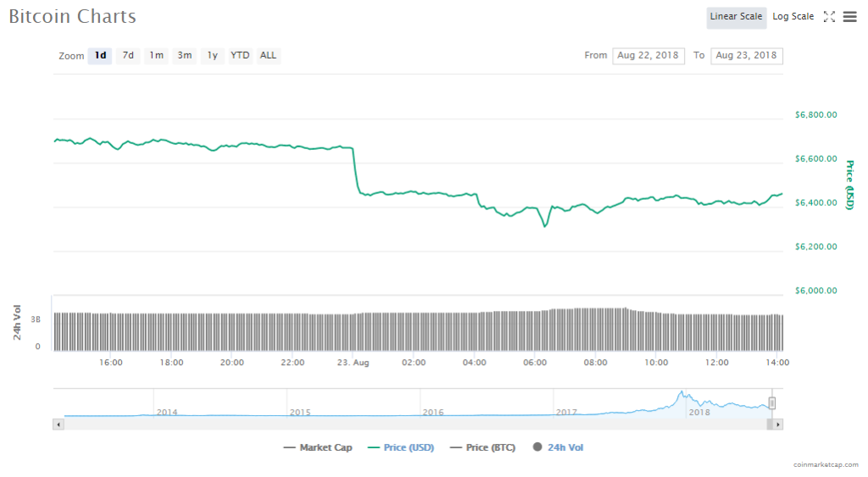Viewport: 868px width, 477px height.
Task: Click the fullscreen expand icon
Action: click(829, 17)
